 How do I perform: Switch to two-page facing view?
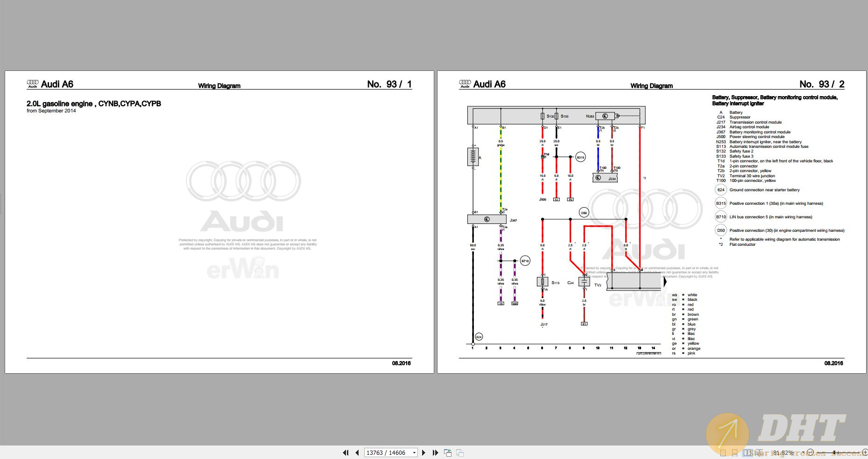click(x=748, y=452)
